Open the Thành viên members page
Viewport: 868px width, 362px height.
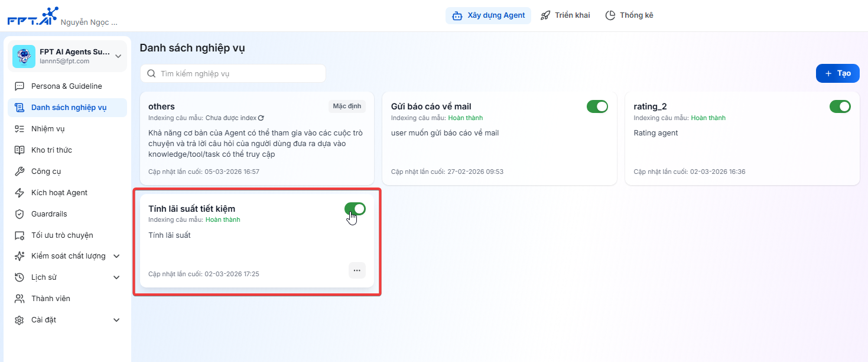[50, 299]
